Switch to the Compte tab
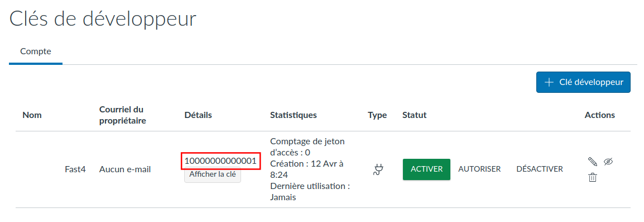Screen dimensions: 644x222 pos(36,52)
